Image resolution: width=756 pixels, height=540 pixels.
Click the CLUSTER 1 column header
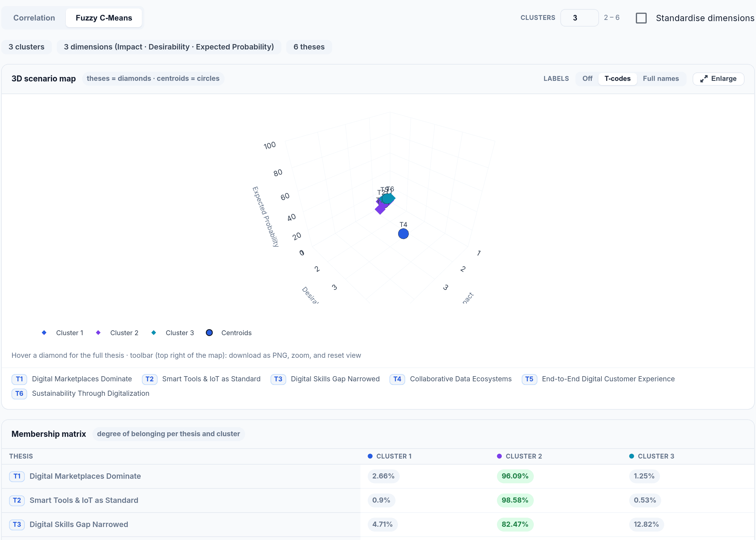[x=390, y=456]
